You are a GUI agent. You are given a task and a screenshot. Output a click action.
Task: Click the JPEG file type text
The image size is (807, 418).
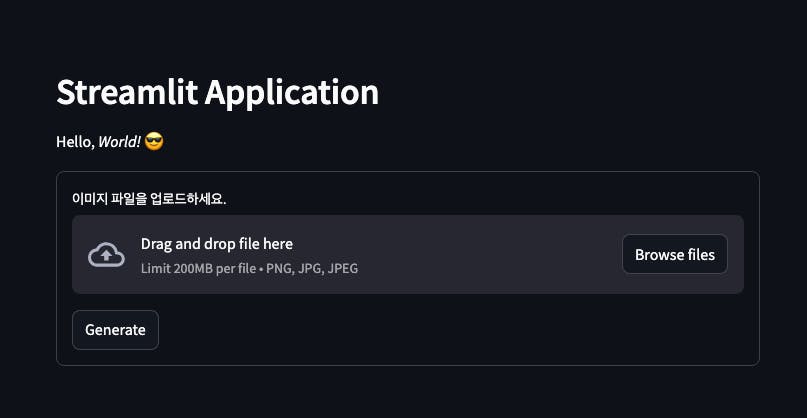click(x=342, y=269)
